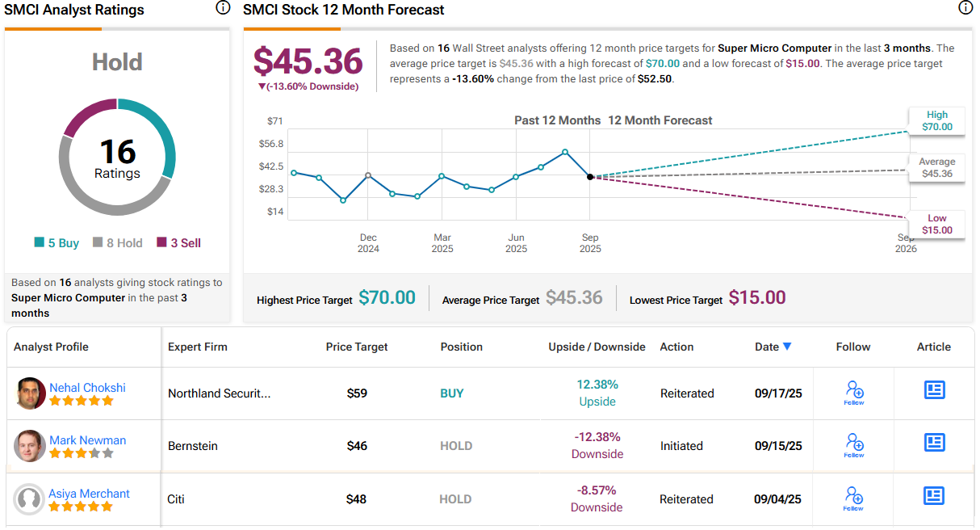Open Asiya Merchant profile link

pyautogui.click(x=89, y=493)
